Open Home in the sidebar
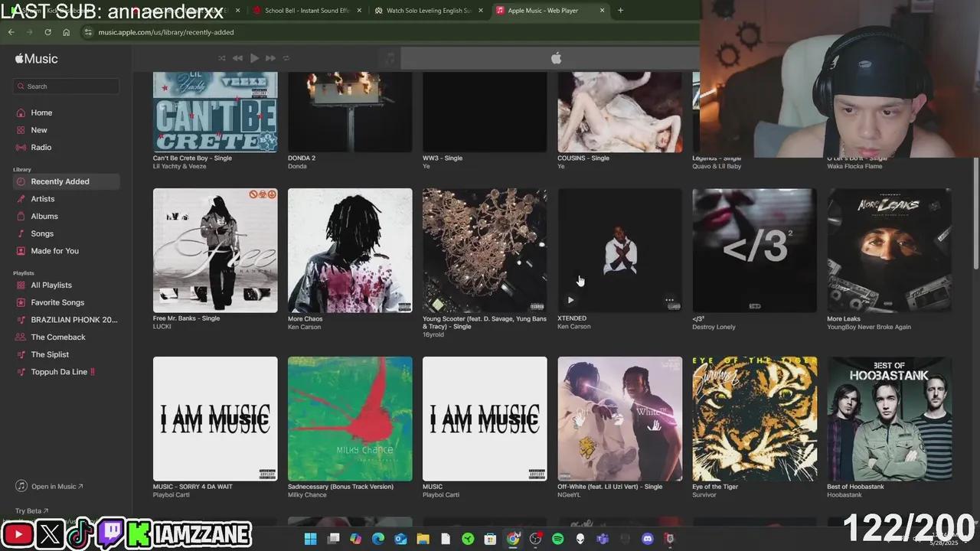This screenshot has width=980, height=551. [41, 112]
